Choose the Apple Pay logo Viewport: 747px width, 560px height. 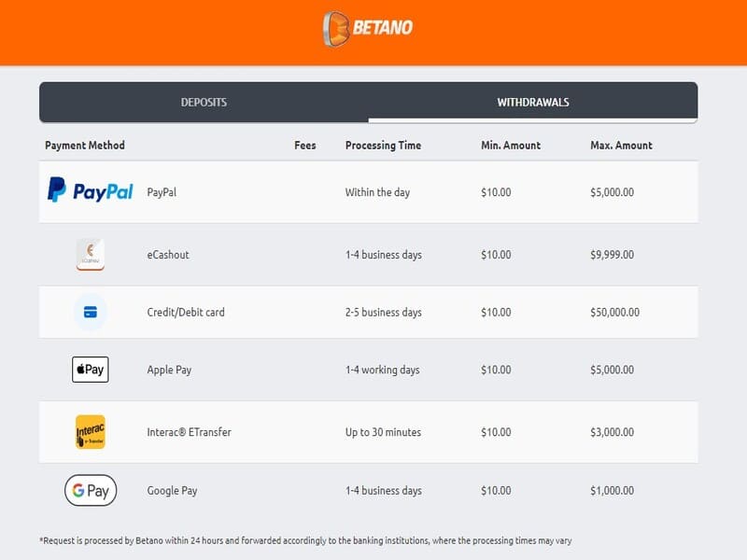[x=91, y=370]
